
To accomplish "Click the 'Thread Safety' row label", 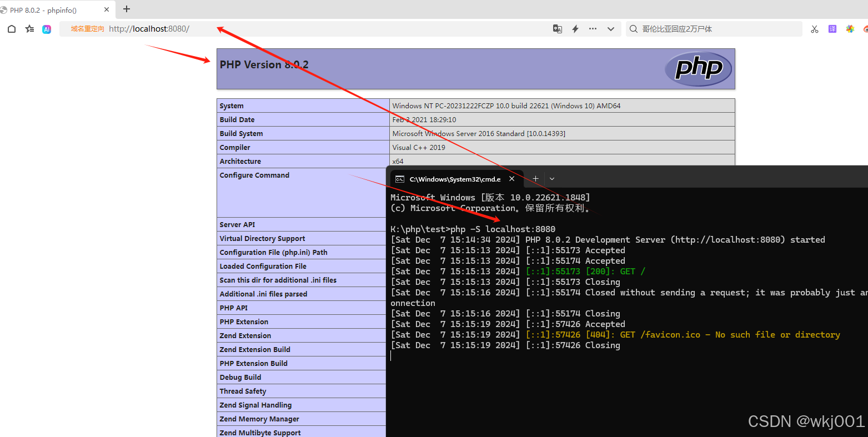I will pos(243,391).
